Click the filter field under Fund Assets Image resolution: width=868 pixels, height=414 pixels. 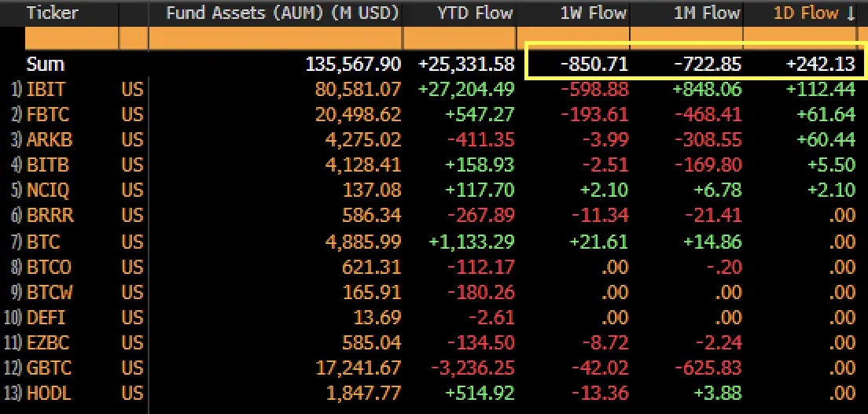[275, 39]
